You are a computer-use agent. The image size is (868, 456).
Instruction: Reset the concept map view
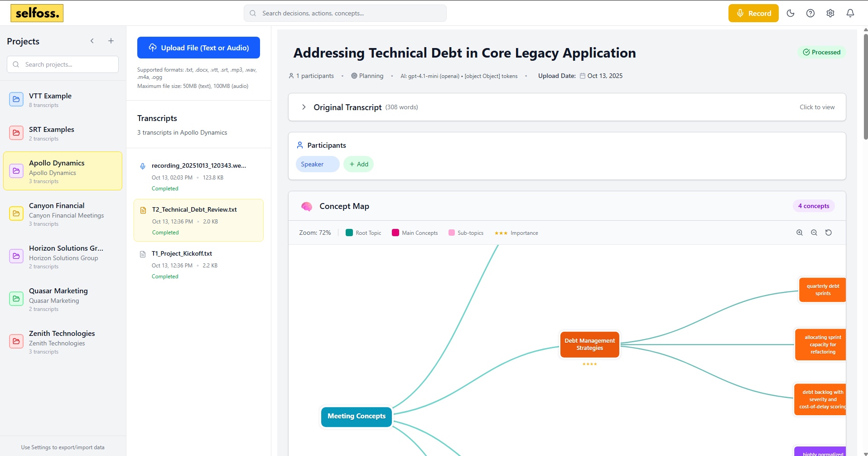coord(829,233)
